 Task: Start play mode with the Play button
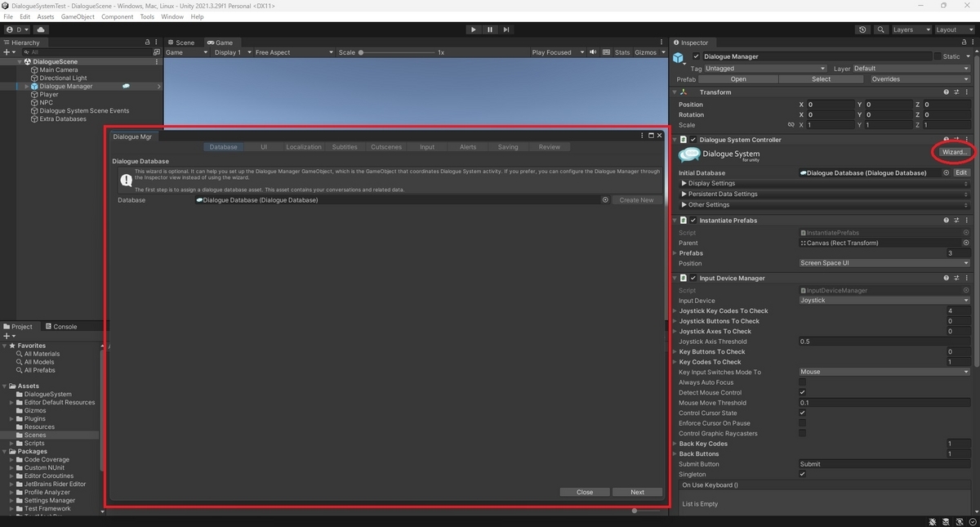[x=473, y=29]
